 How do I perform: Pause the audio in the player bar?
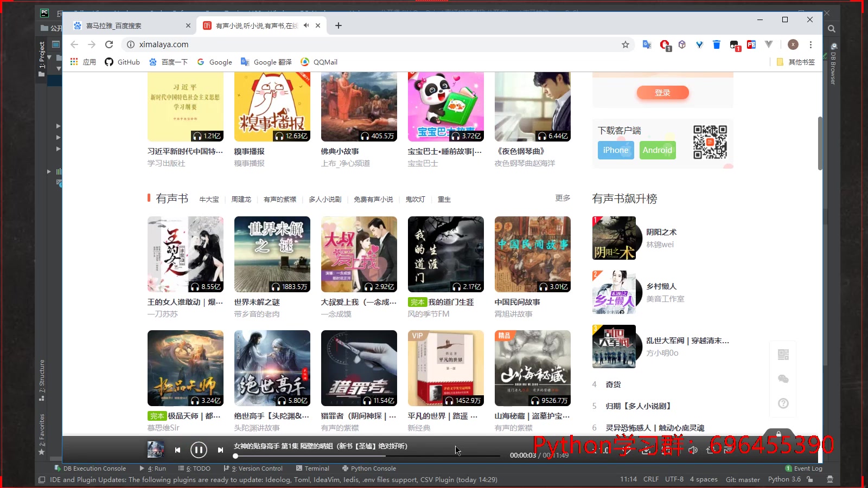coord(199,450)
